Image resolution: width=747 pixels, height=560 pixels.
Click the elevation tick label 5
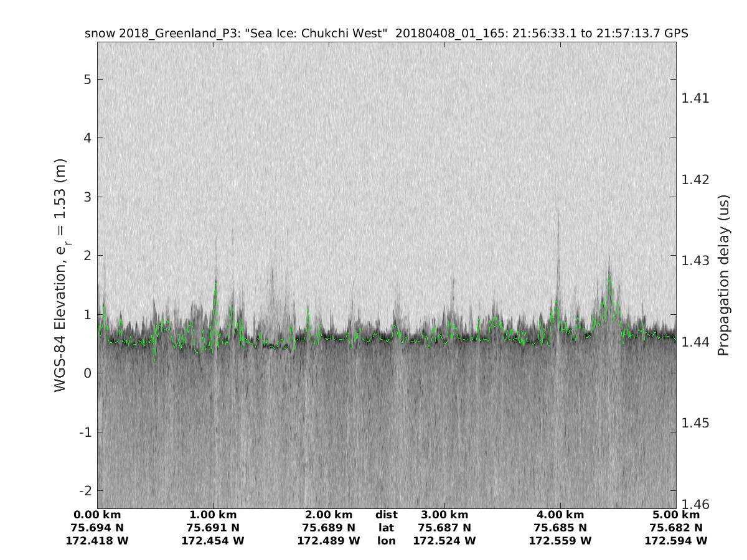(88, 79)
